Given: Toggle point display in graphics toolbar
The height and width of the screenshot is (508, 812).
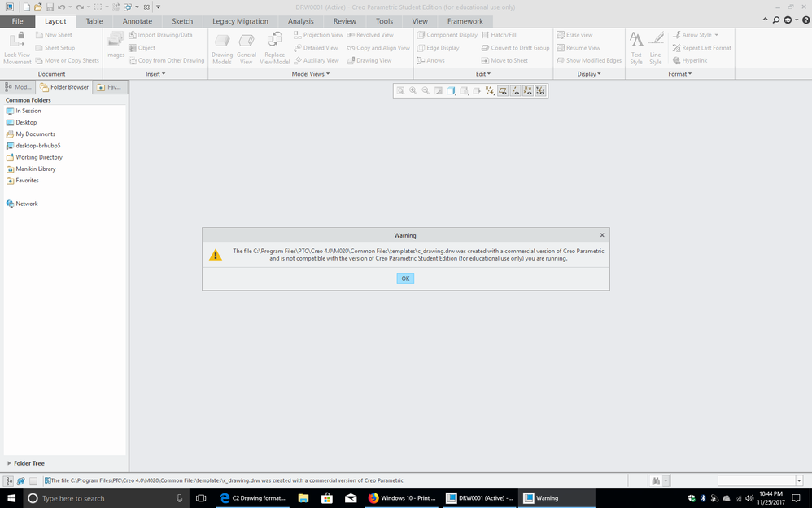Looking at the screenshot, I should 528,90.
